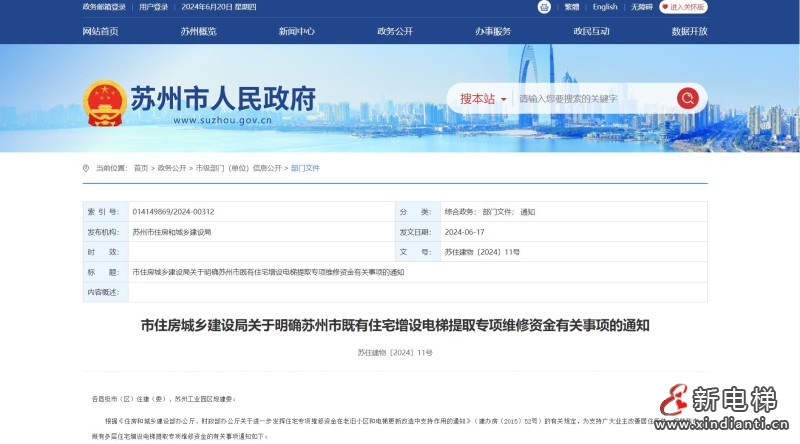Image resolution: width=800 pixels, height=444 pixels.
Task: Go to the 苏州概览 navigation tab
Action: pyautogui.click(x=198, y=31)
